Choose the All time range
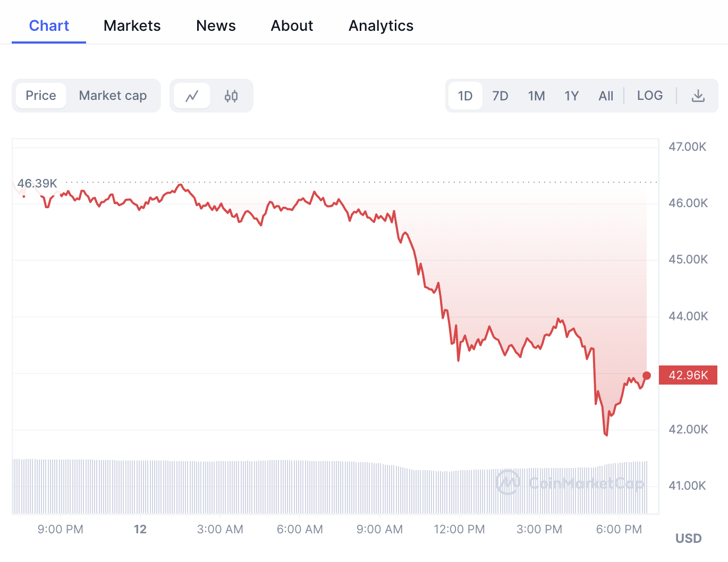The width and height of the screenshot is (728, 562). coord(606,96)
